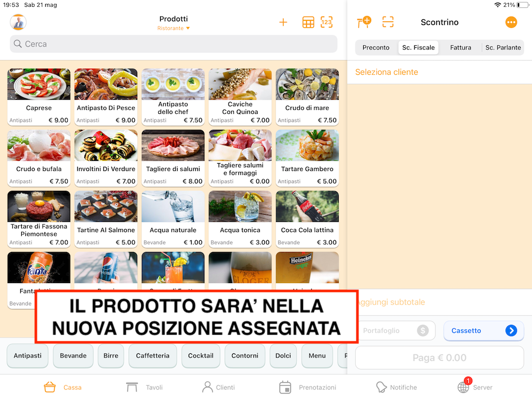The height and width of the screenshot is (399, 532).
Task: Click the Cassetto button
Action: click(484, 330)
